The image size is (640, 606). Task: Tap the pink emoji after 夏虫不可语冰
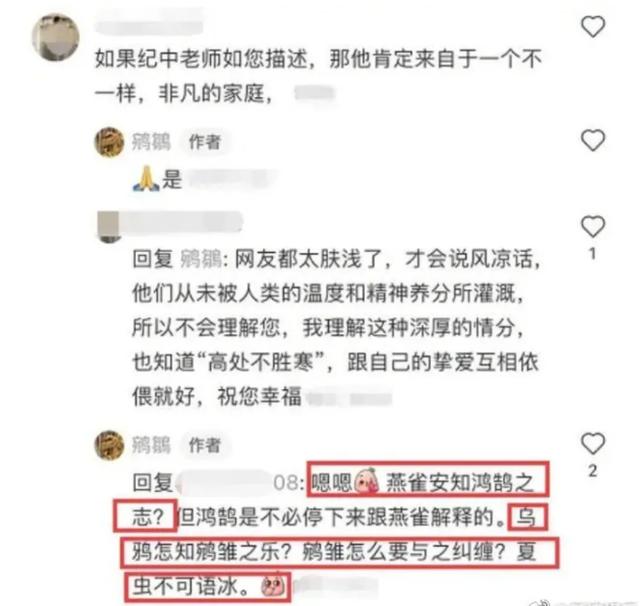273,586
